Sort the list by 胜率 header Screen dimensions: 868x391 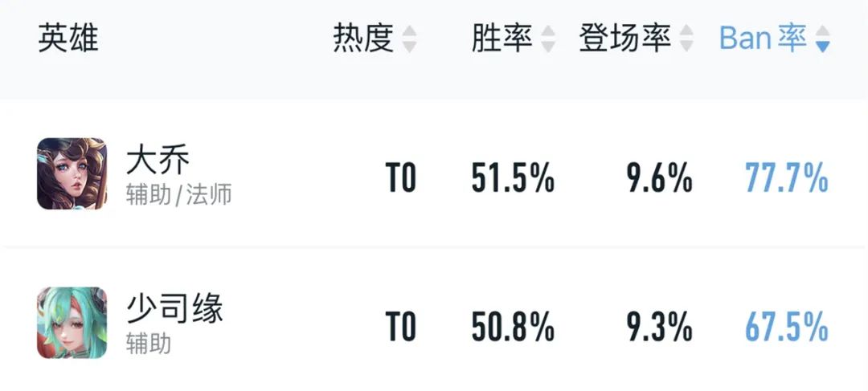502,39
